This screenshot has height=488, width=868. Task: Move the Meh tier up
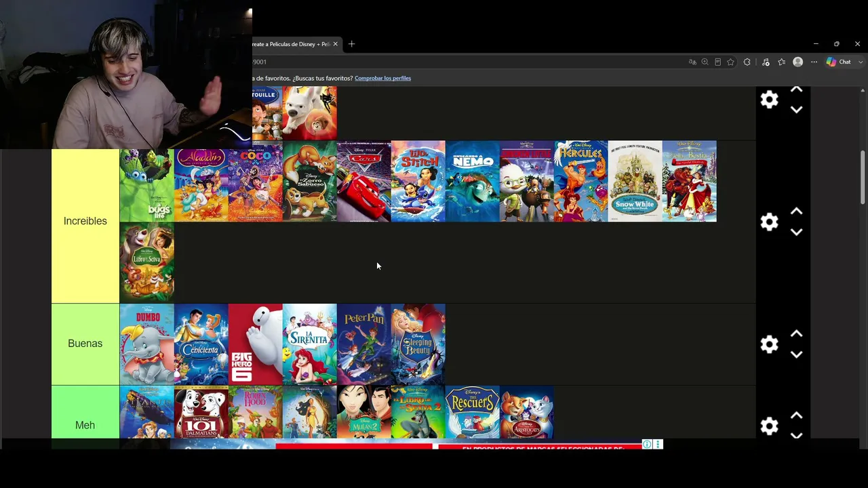[797, 415]
